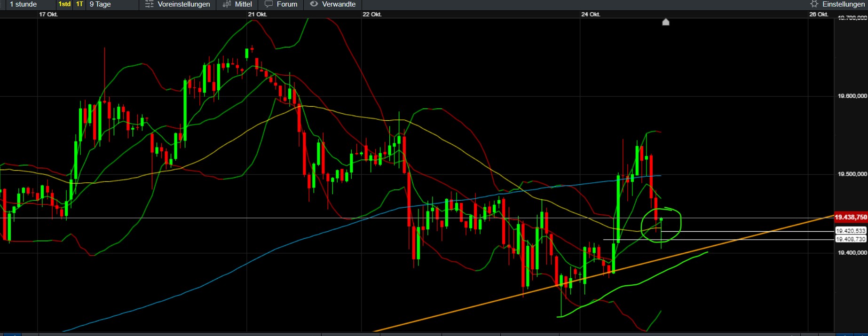Viewport: 868px width, 336px height.
Task: Click the '21 Okt.' date label
Action: pyautogui.click(x=258, y=15)
